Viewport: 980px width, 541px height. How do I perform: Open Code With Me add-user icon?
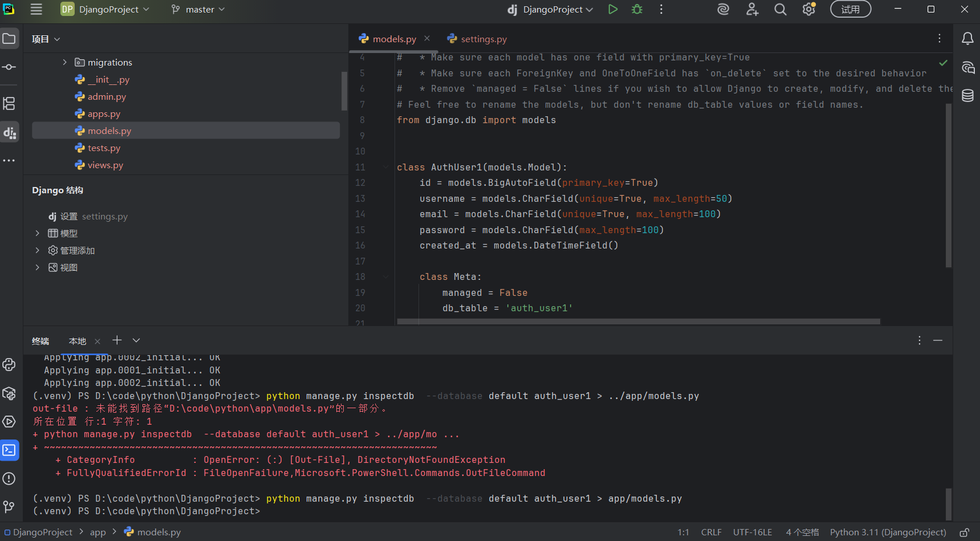click(x=752, y=9)
